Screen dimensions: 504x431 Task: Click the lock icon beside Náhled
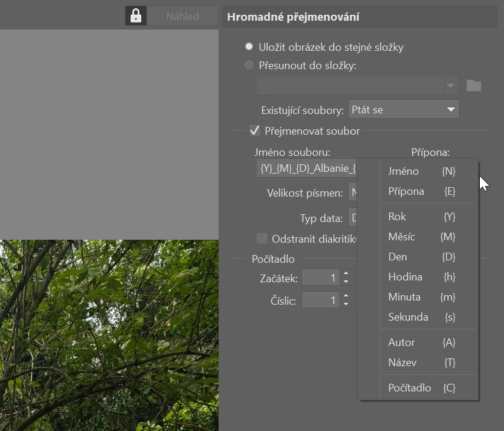136,16
